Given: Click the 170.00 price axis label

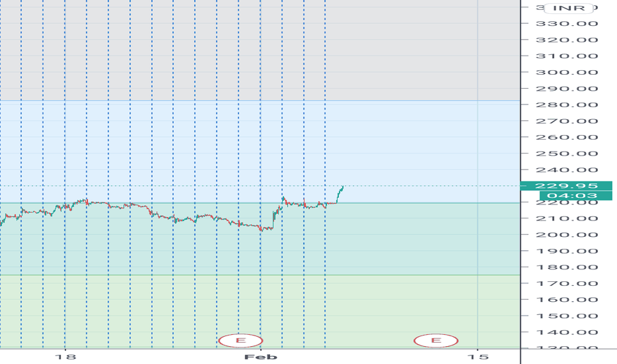Looking at the screenshot, I should coord(567,284).
